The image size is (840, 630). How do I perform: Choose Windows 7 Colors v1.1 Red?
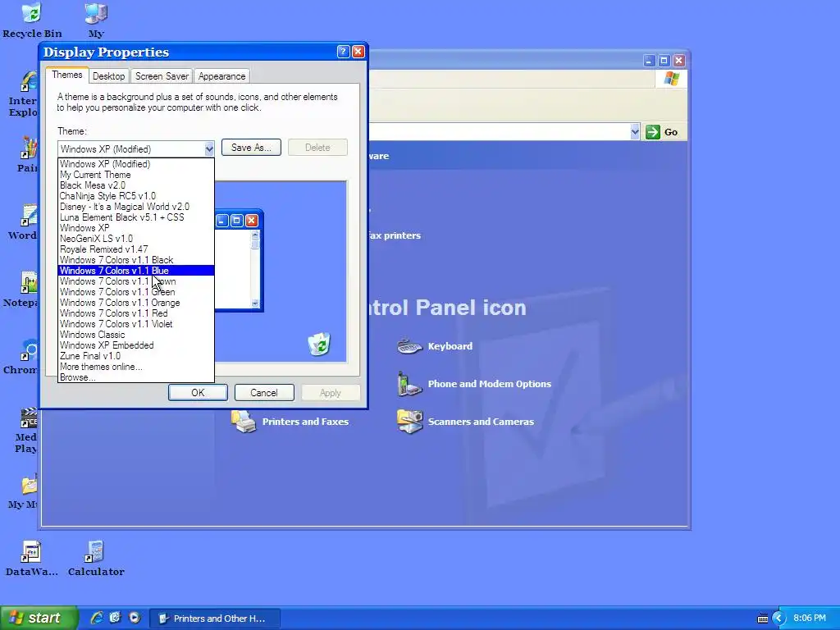(x=136, y=313)
